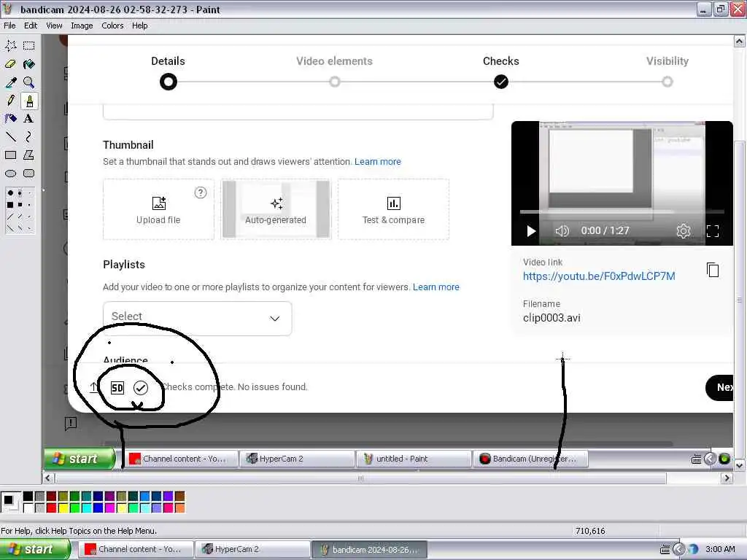Image resolution: width=747 pixels, height=560 pixels.
Task: Click the Details step circle
Action: coord(169,82)
